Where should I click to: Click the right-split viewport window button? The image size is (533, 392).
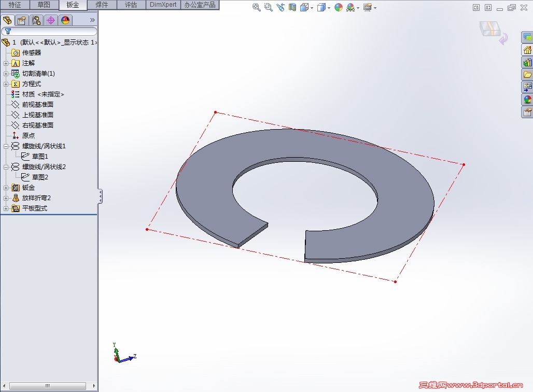coord(488,7)
